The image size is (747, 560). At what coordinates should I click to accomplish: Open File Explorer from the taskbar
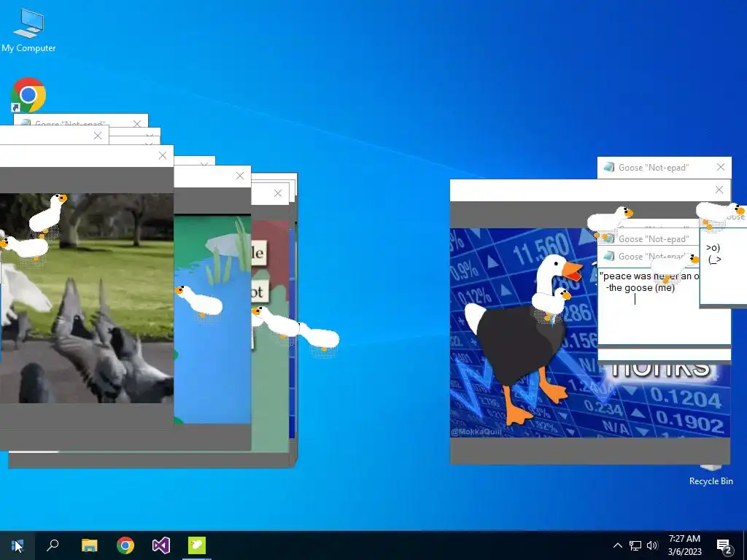coord(89,545)
